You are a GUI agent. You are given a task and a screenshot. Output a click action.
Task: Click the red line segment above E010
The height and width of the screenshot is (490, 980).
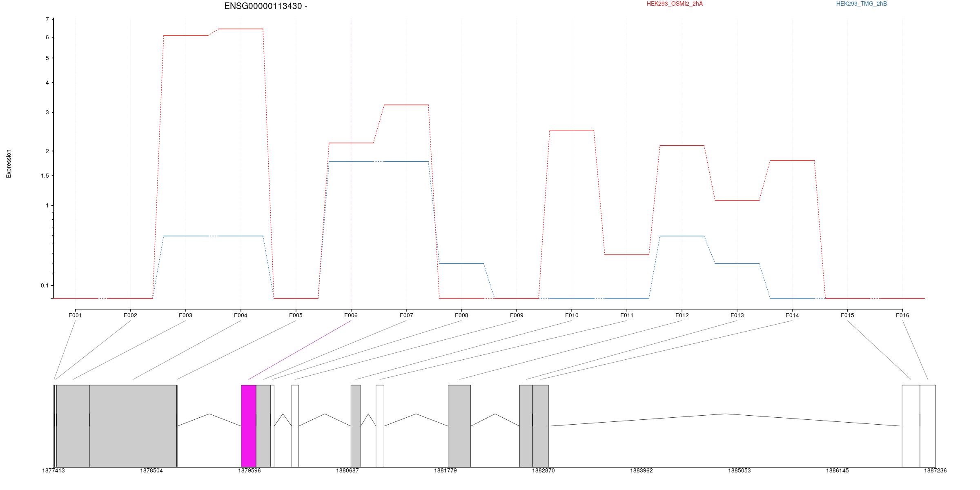[572, 130]
